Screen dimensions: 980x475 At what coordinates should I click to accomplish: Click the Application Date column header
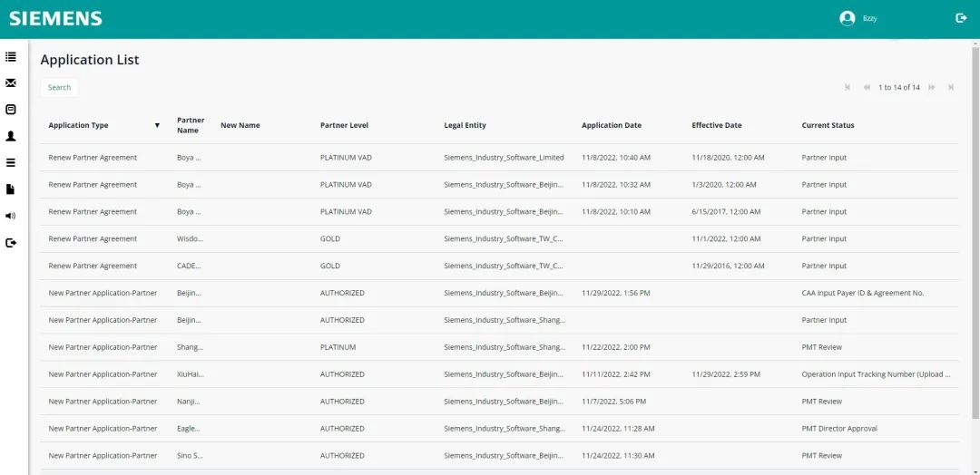click(x=612, y=125)
